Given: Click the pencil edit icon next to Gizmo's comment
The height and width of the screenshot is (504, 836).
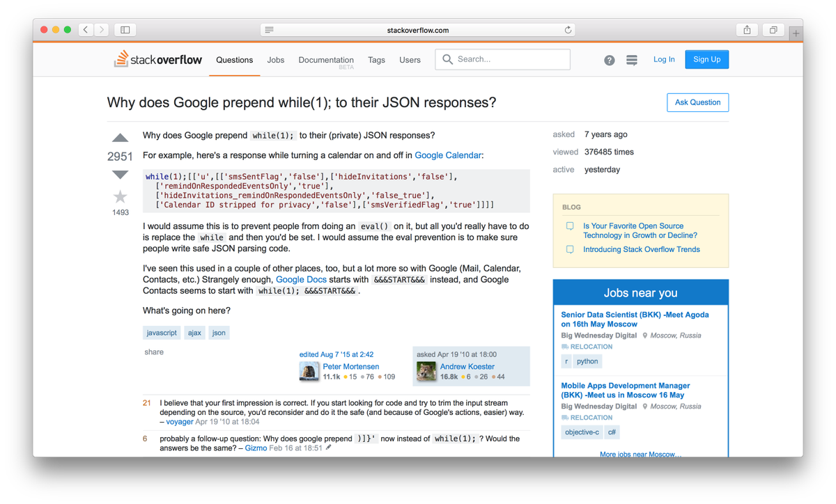Looking at the screenshot, I should 329,448.
